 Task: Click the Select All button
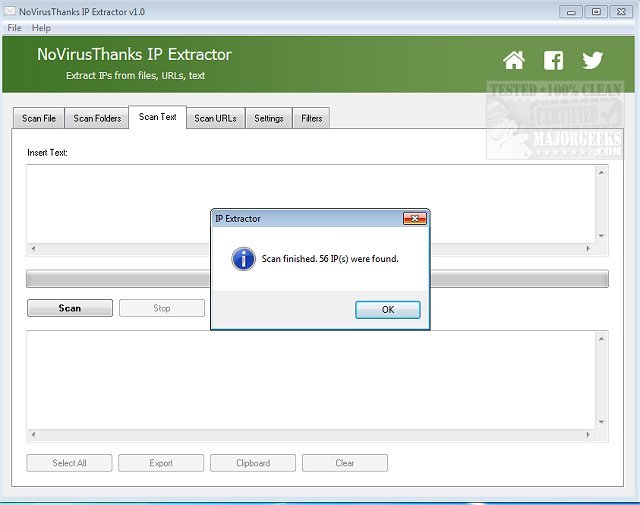[x=69, y=463]
